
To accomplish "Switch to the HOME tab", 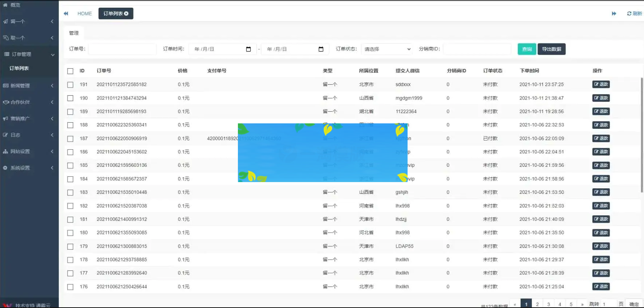I will tap(85, 14).
